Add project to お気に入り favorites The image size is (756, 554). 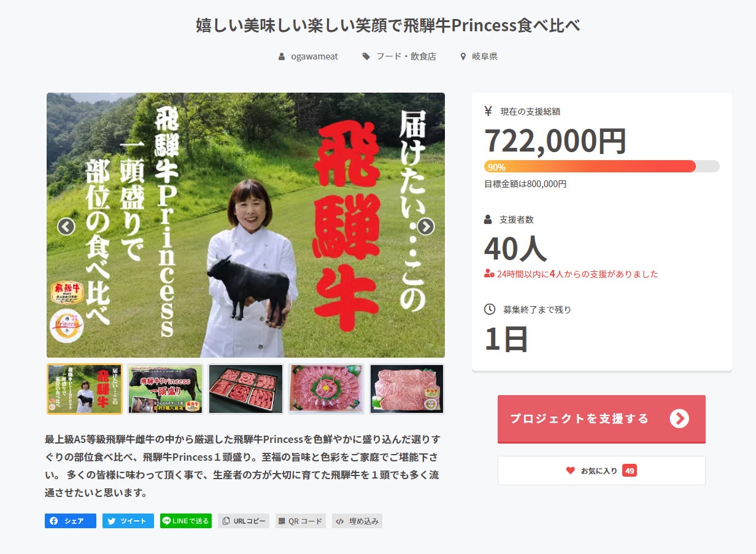point(601,471)
